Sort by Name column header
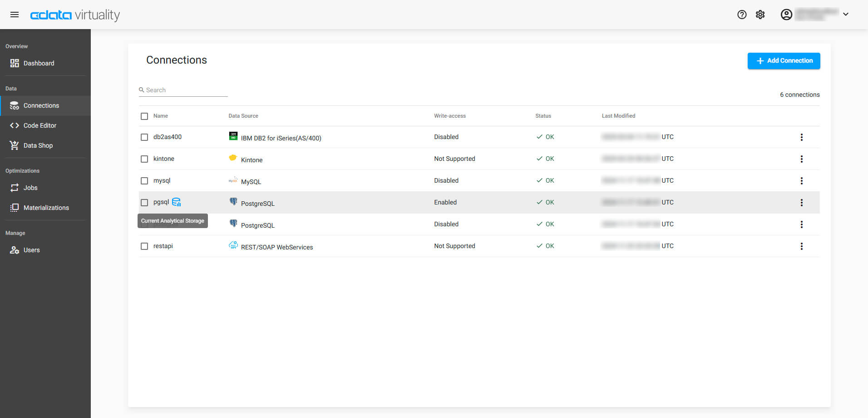 click(161, 116)
